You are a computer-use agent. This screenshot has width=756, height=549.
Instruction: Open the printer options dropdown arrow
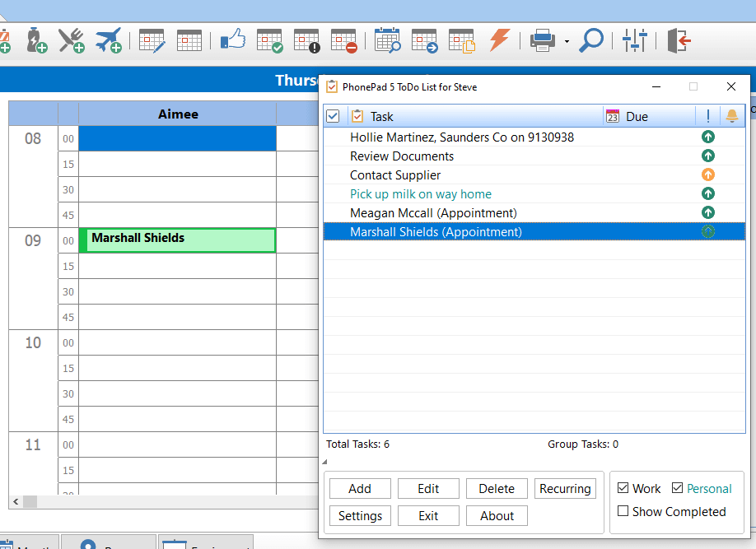click(567, 41)
